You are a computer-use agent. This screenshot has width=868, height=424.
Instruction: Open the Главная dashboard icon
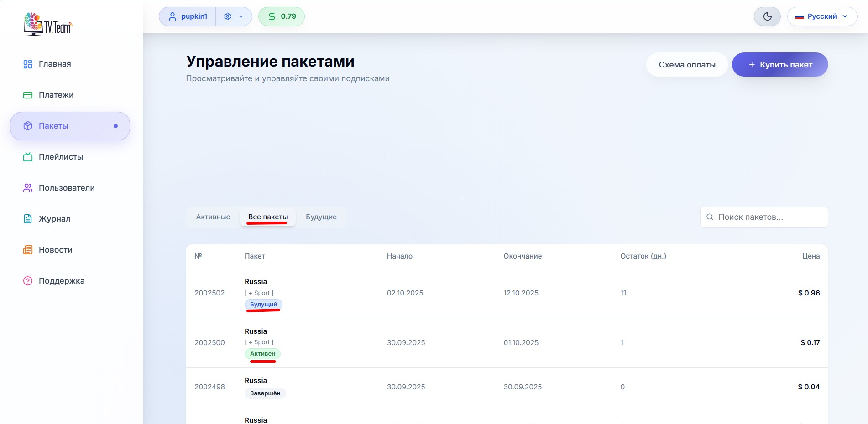pos(28,64)
